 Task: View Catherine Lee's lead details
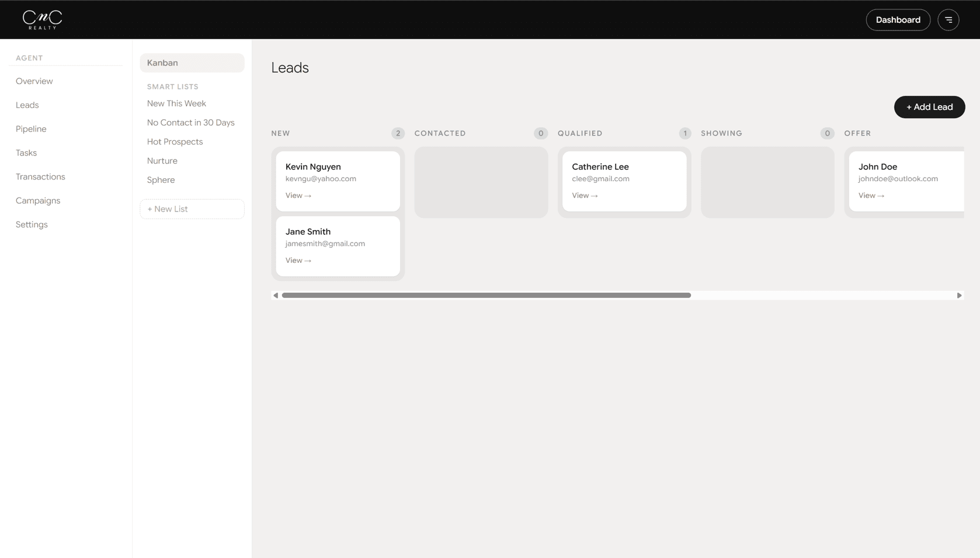(585, 196)
